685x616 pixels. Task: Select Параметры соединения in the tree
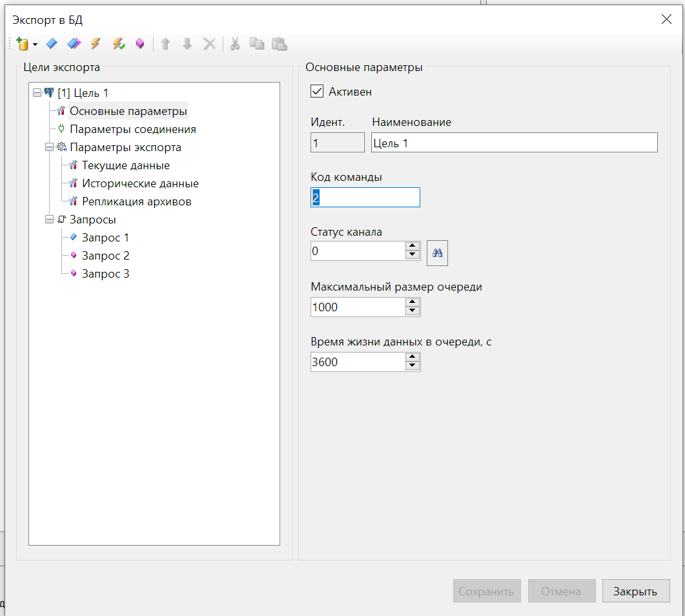tap(133, 129)
